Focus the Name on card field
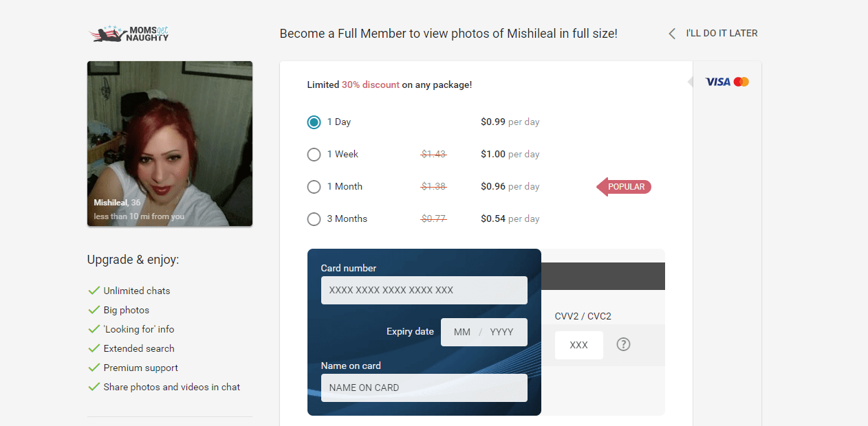The image size is (868, 426). pyautogui.click(x=424, y=388)
